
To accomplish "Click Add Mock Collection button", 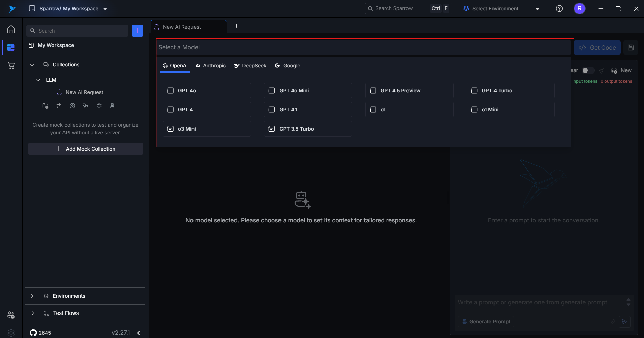I will tap(86, 149).
